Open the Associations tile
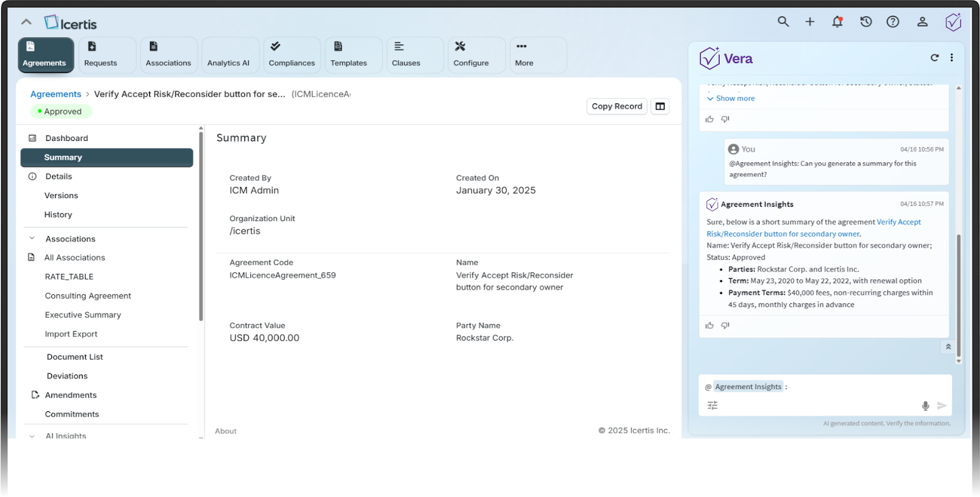This screenshot has height=497, width=980. point(169,55)
